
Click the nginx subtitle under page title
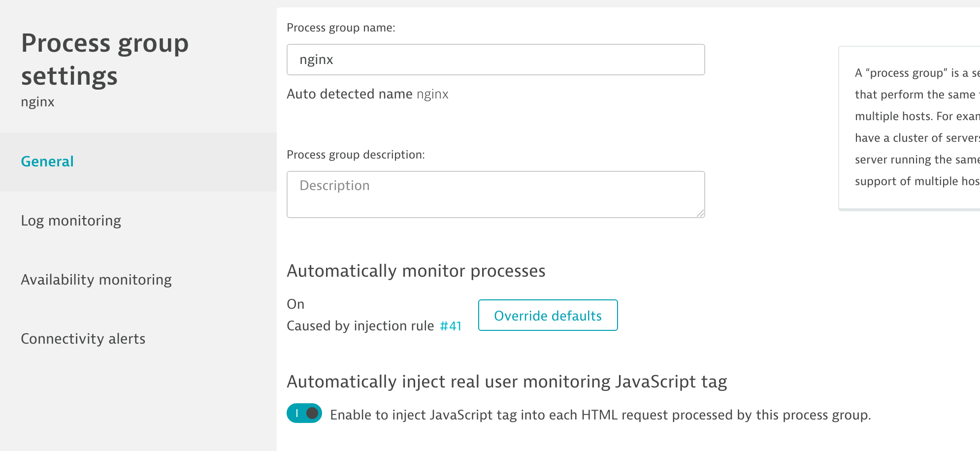[37, 102]
